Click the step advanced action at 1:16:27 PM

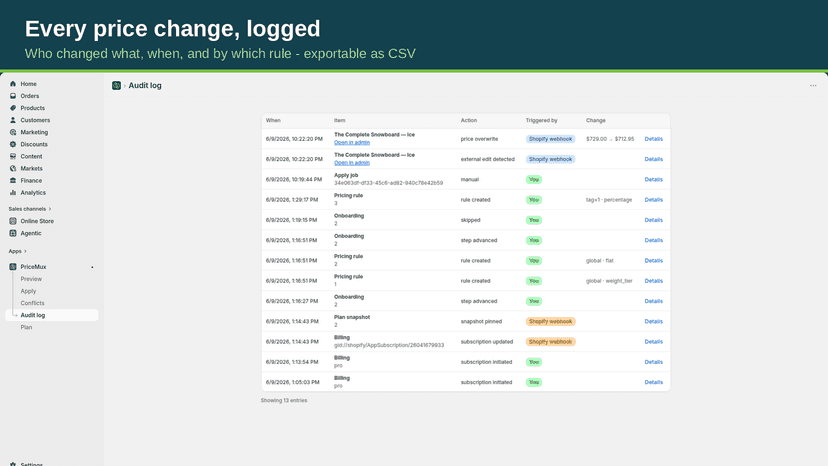coord(478,301)
